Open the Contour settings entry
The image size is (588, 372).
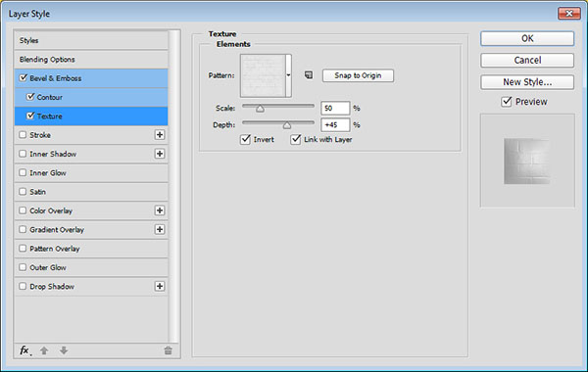tap(91, 97)
